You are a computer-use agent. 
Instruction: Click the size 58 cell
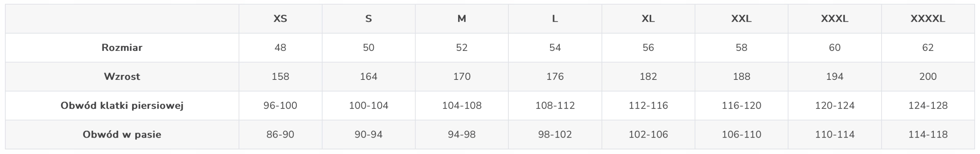pyautogui.click(x=741, y=48)
